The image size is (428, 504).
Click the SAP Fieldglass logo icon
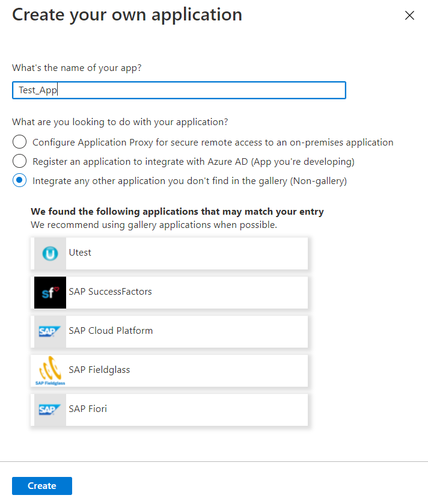tap(50, 370)
